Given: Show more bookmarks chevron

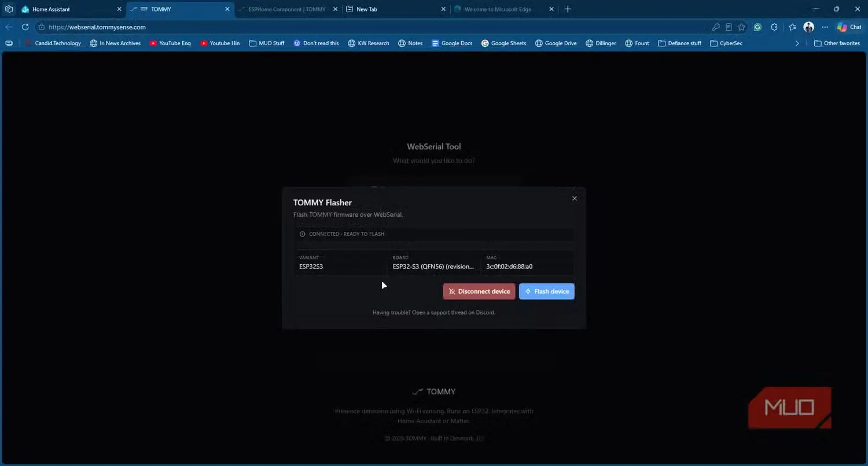Looking at the screenshot, I should tap(797, 43).
